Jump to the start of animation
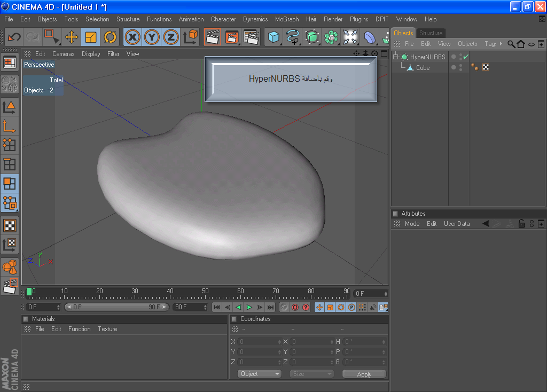Screen dimensions: 547x392 pos(217,307)
